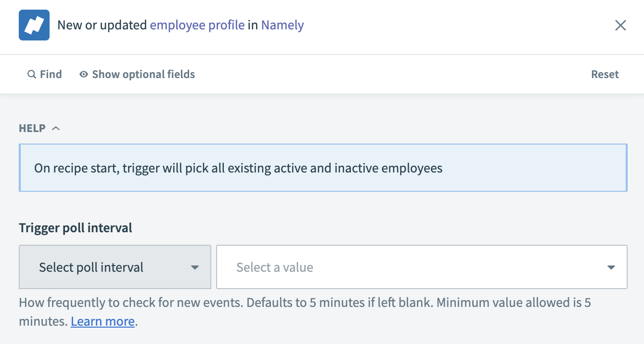
Task: Click the HELP section heading
Action: coord(32,128)
